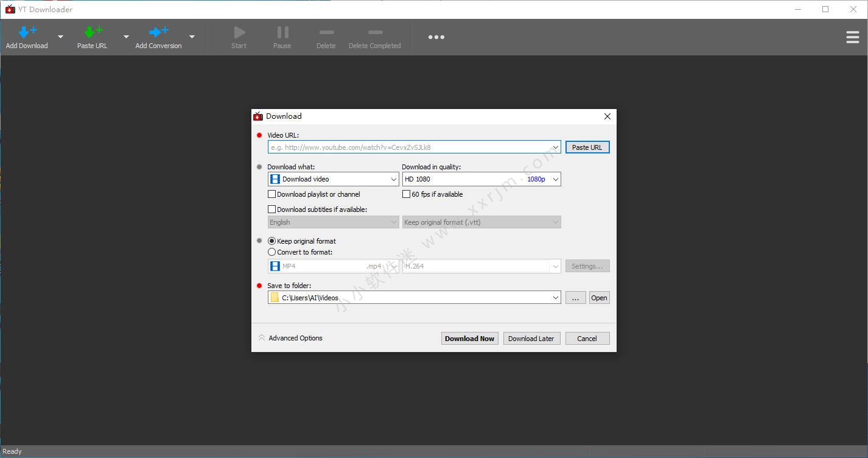868x458 pixels.
Task: Click the Delete toolbar icon
Action: click(x=326, y=32)
